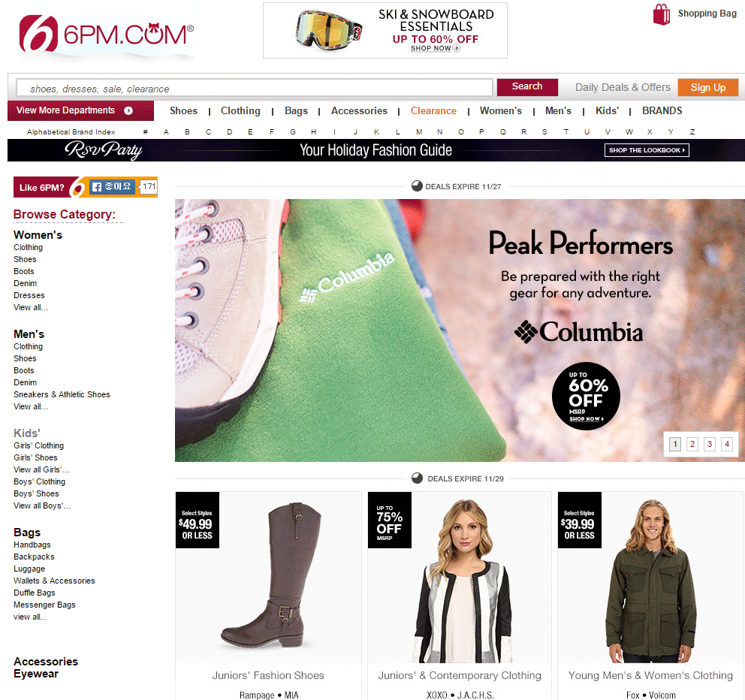Viewport: 745px width, 700px height.
Task: Open the Shopping Bag icon
Action: pyautogui.click(x=662, y=14)
